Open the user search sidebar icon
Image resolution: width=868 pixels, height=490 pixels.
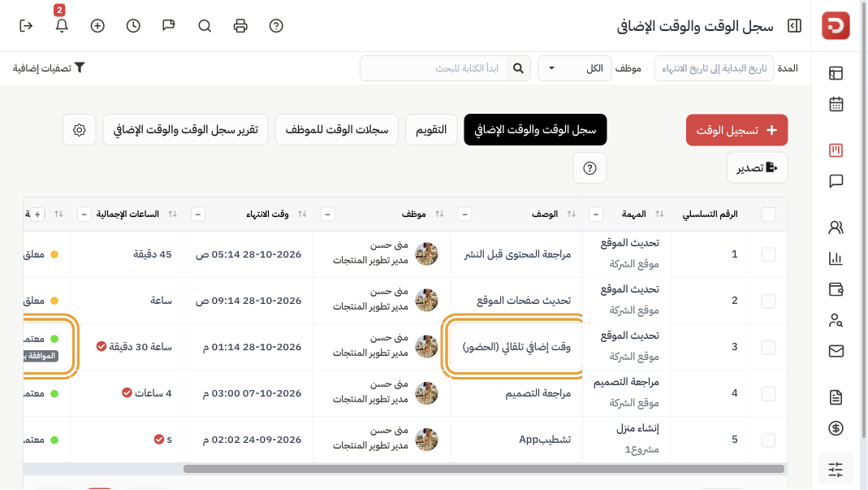point(836,320)
